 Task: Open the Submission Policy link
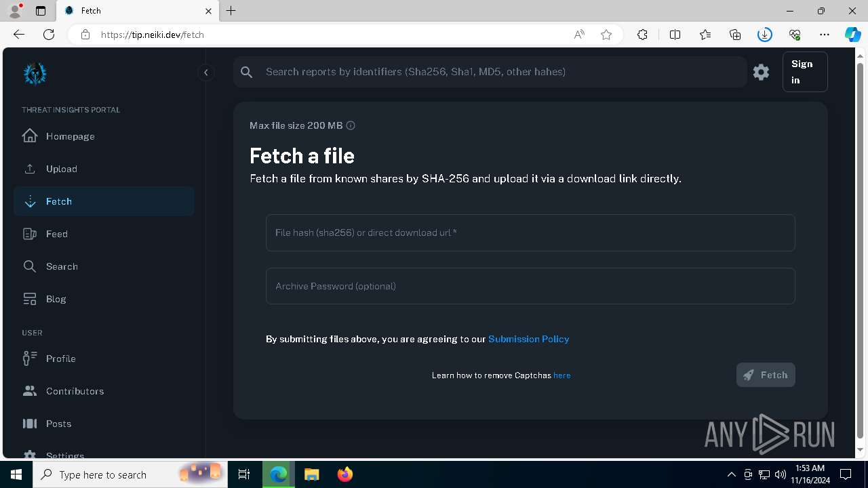(x=529, y=339)
